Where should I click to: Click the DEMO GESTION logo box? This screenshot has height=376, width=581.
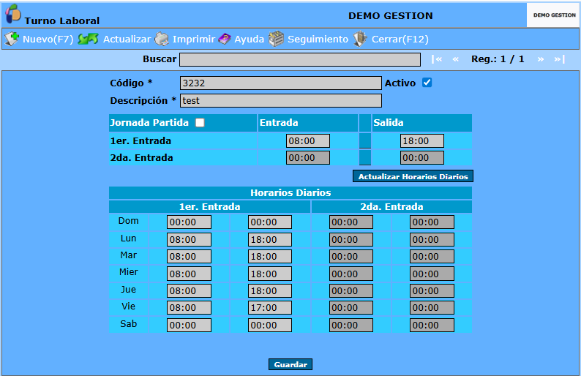(554, 15)
